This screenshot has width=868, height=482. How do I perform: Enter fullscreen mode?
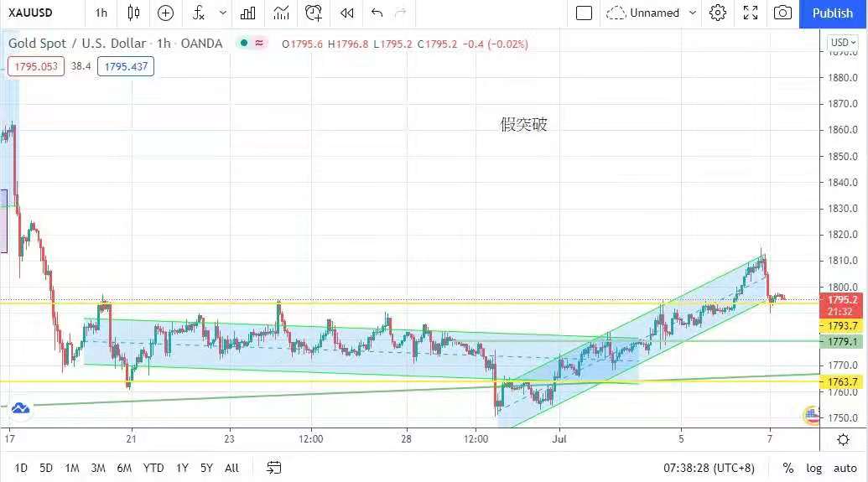pyautogui.click(x=751, y=13)
